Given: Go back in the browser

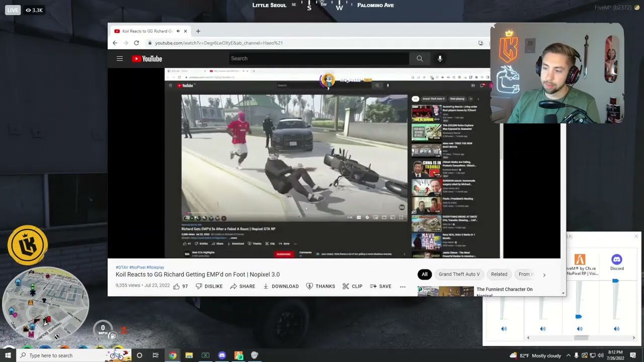Looking at the screenshot, I should (115, 43).
